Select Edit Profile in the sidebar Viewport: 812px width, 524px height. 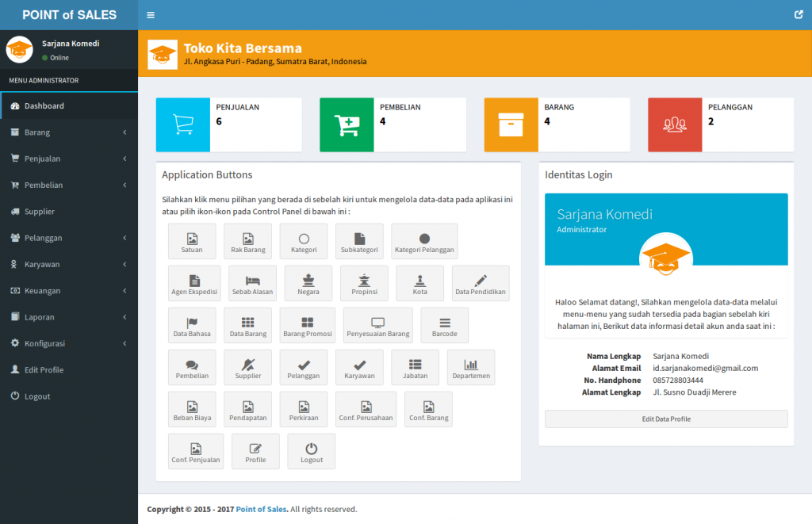(44, 370)
